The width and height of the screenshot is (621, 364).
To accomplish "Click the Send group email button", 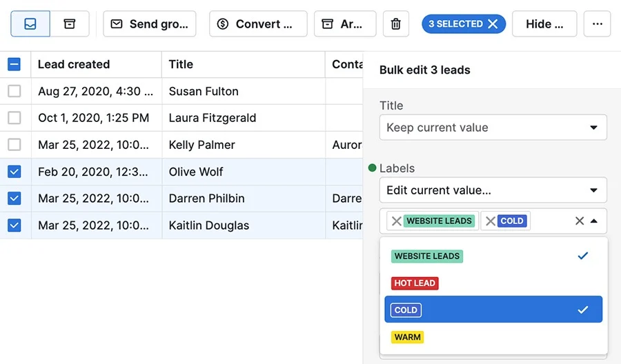I will coord(150,23).
